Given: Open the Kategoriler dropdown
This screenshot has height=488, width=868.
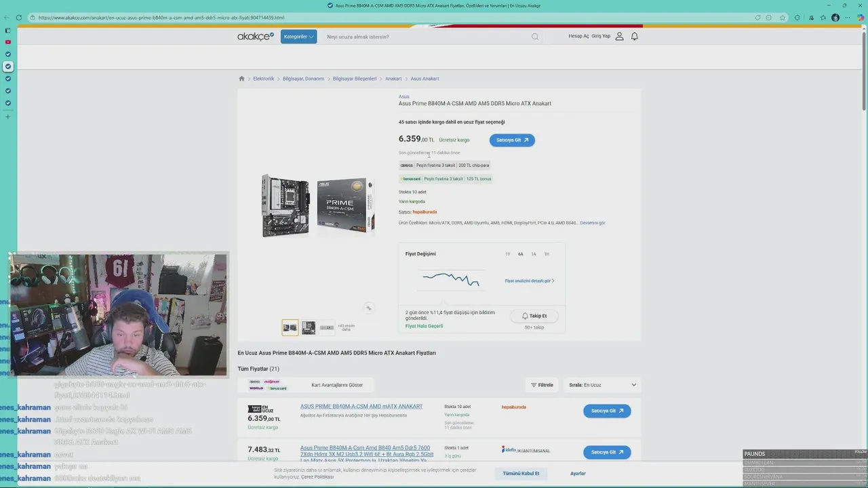Looking at the screenshot, I should tap(299, 37).
